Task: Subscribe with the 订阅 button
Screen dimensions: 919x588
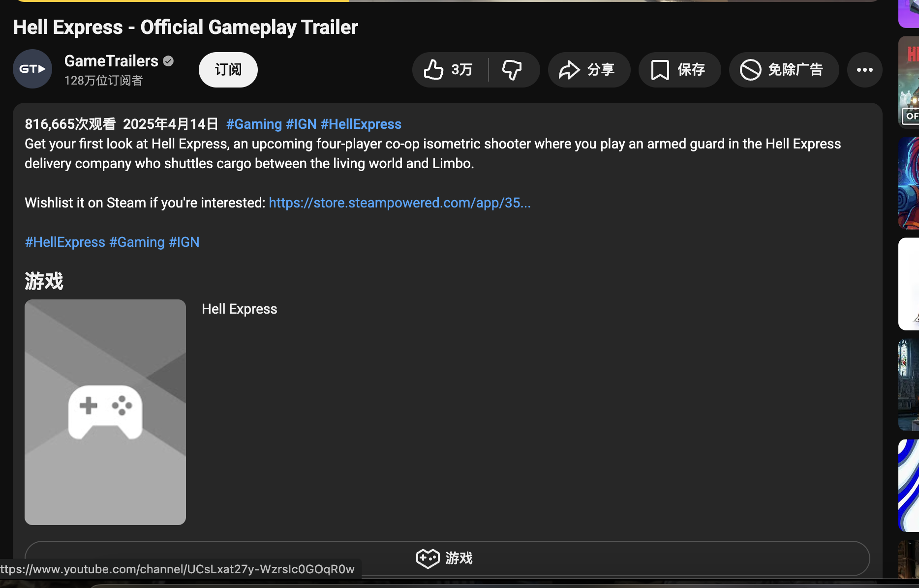Action: click(x=228, y=70)
